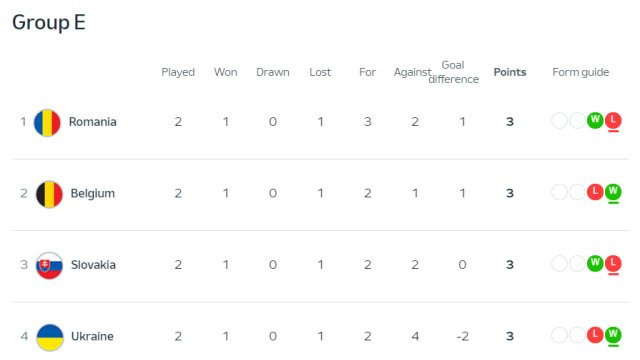Screen dimensions: 640x360
Task: Sort table by Points column header
Action: (x=510, y=72)
